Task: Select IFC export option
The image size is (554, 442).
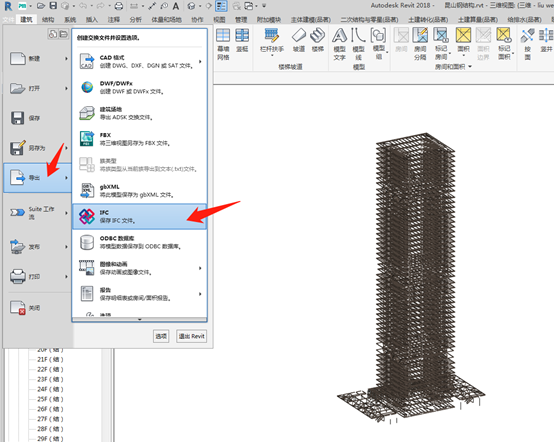Action: tap(140, 216)
